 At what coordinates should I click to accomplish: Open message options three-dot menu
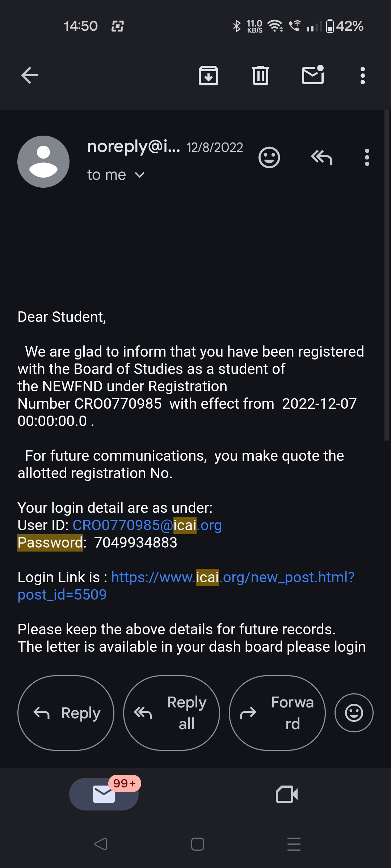click(x=367, y=158)
